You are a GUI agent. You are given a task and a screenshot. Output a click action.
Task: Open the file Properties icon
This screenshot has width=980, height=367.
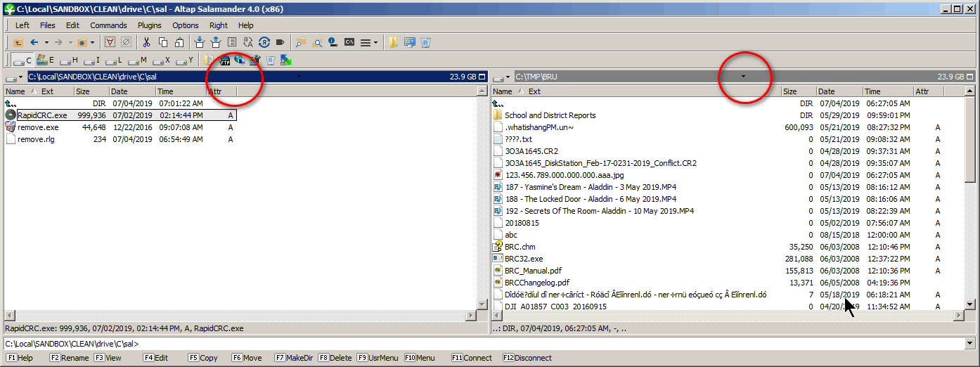point(231,42)
